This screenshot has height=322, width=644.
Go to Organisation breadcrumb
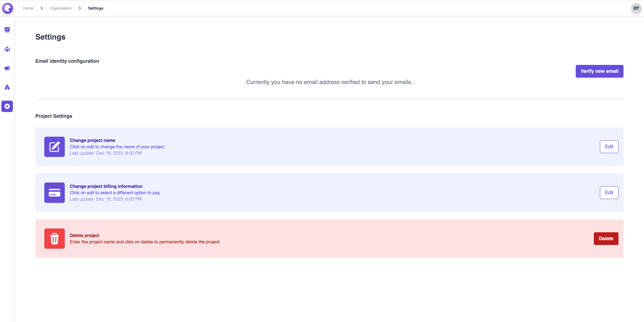61,8
